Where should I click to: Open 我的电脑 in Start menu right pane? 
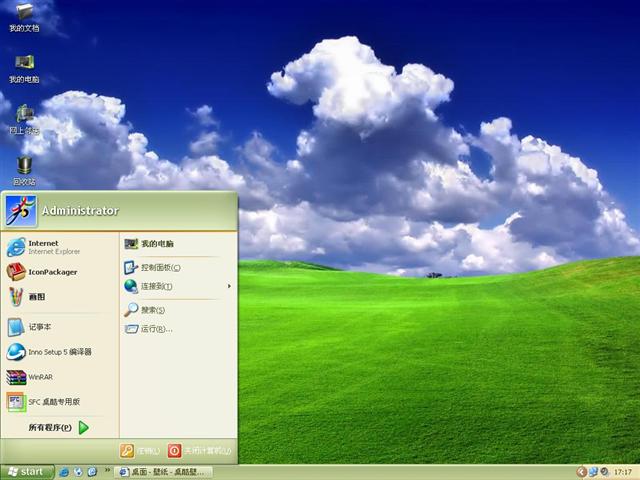pos(178,244)
